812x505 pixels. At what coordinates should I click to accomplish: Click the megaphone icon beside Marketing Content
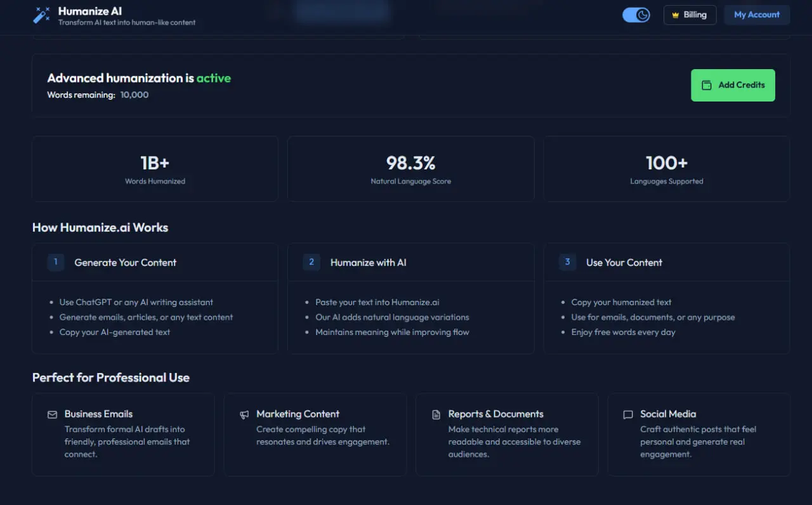click(x=244, y=415)
